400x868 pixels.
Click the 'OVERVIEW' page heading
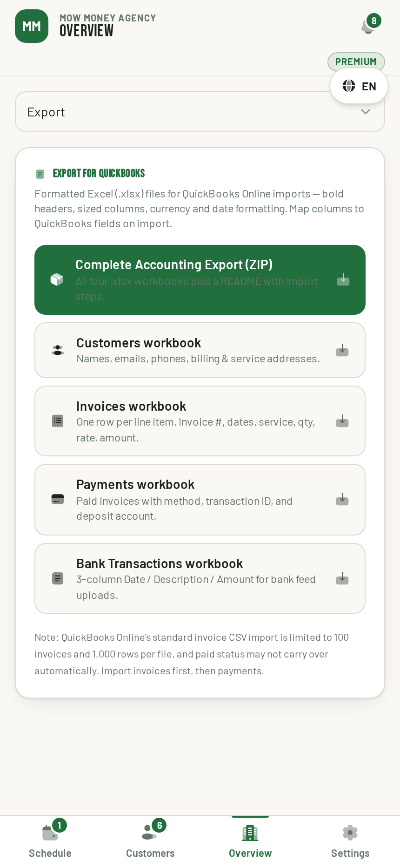coord(87,31)
